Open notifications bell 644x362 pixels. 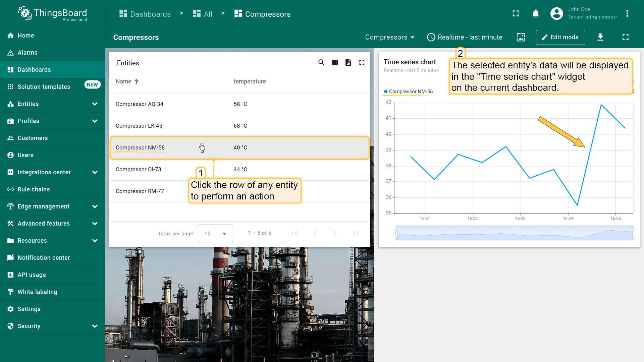[536, 14]
